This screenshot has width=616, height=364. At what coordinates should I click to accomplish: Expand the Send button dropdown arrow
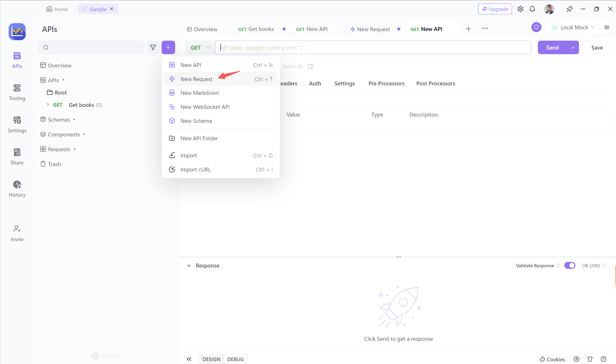click(573, 48)
